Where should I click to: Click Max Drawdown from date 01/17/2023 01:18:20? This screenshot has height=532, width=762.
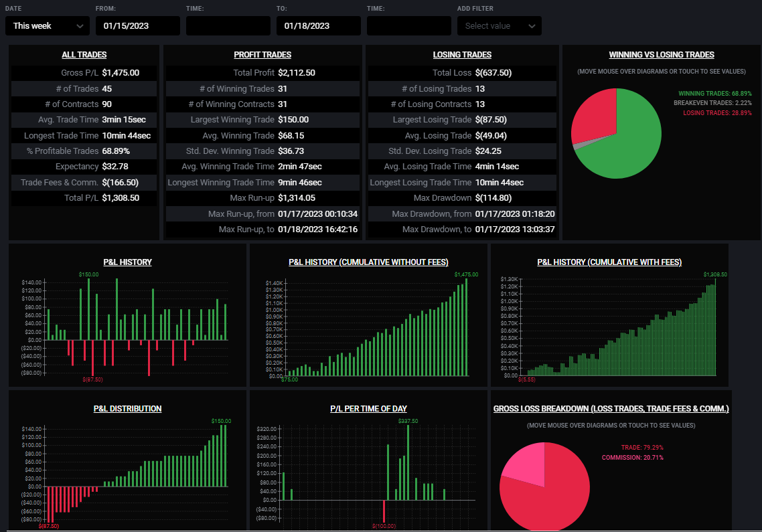515,213
